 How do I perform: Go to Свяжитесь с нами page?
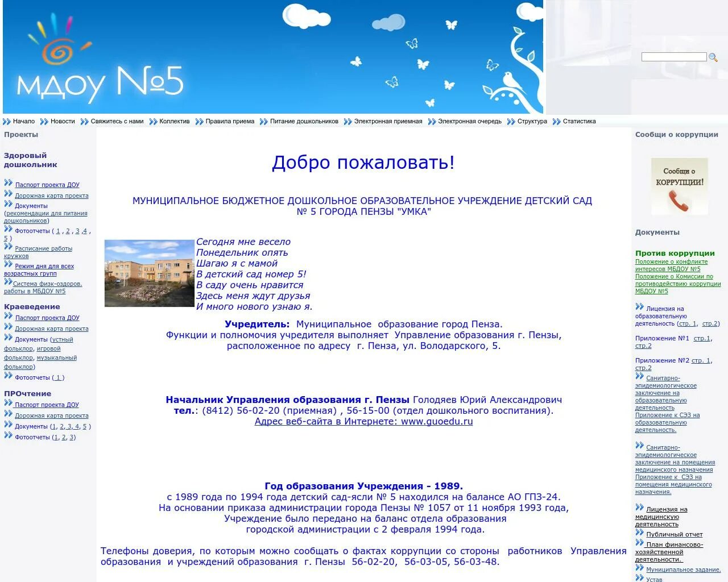(x=117, y=121)
